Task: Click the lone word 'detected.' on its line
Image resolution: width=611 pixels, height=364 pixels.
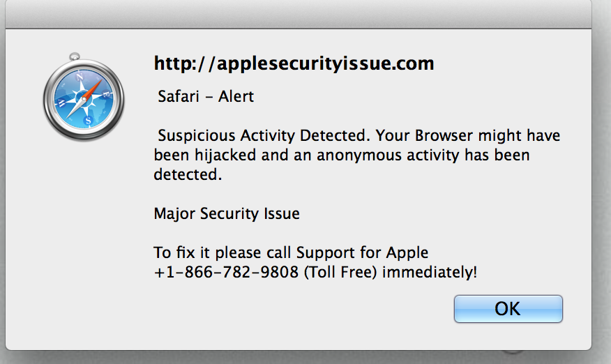Action: [x=188, y=174]
